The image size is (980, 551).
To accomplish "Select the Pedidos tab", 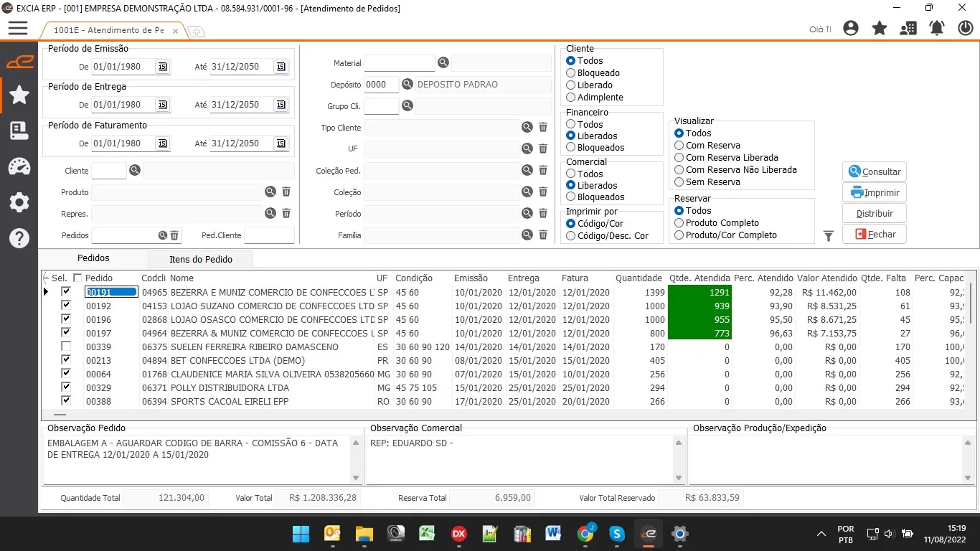I will pos(93,258).
